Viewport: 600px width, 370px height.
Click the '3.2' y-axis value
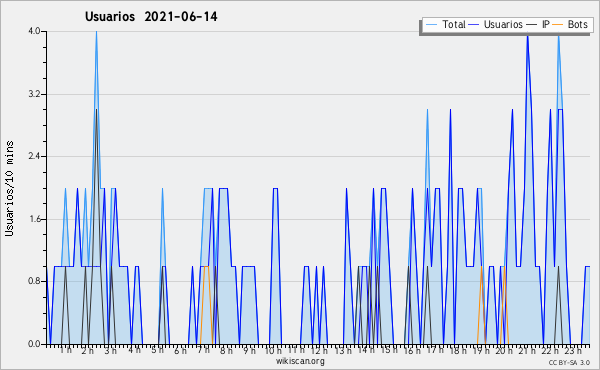(34, 94)
